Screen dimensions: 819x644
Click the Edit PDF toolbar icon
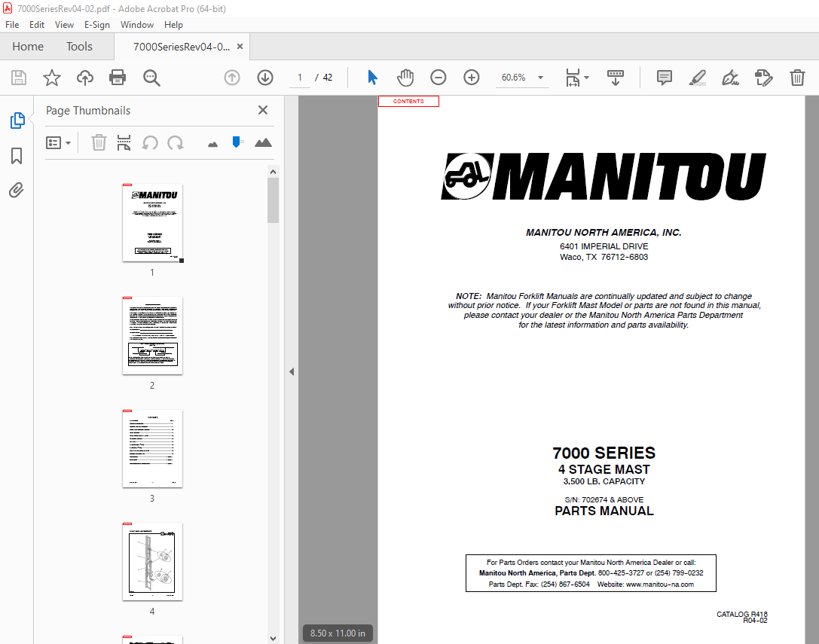(764, 78)
